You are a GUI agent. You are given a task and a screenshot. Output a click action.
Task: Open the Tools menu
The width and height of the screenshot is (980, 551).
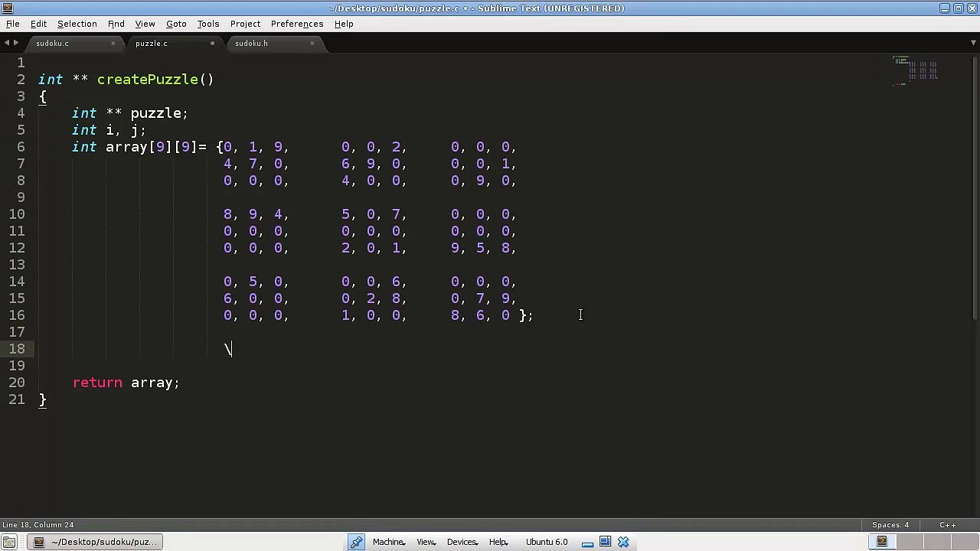pos(208,24)
